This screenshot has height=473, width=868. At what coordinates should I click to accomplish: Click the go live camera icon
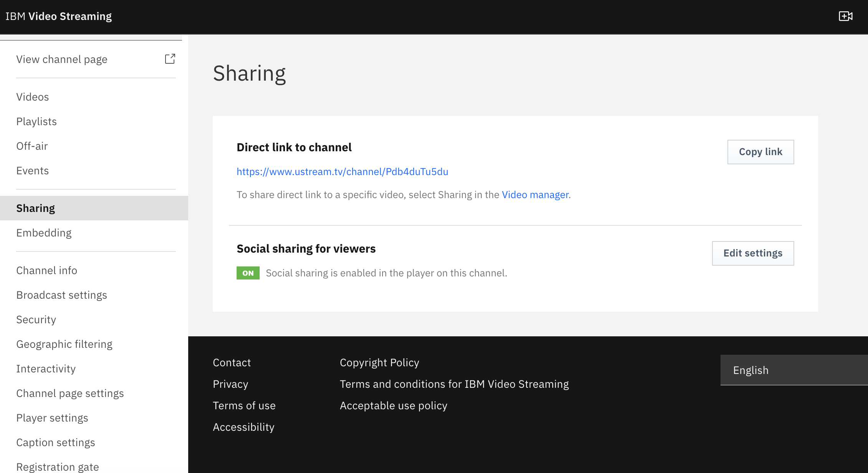point(845,16)
